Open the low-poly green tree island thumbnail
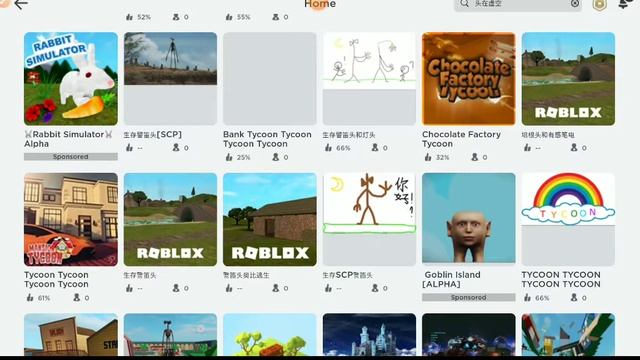Screen dimensions: 640x360 click(269, 334)
